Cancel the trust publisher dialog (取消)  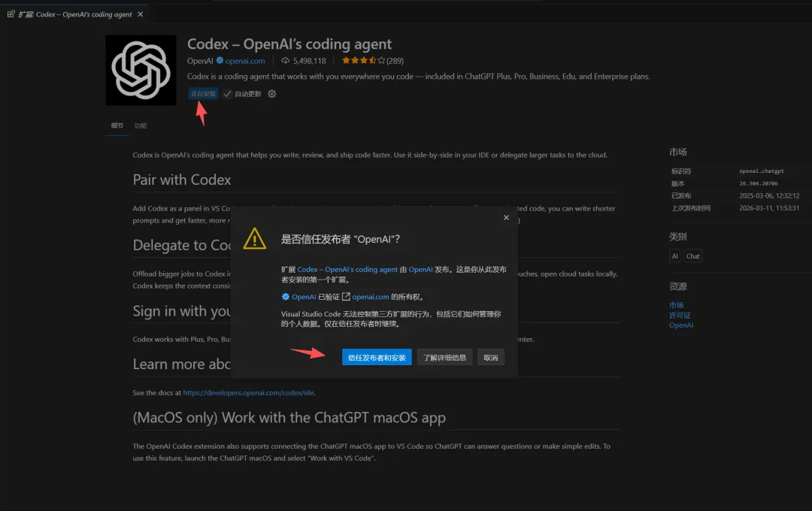[490, 357]
